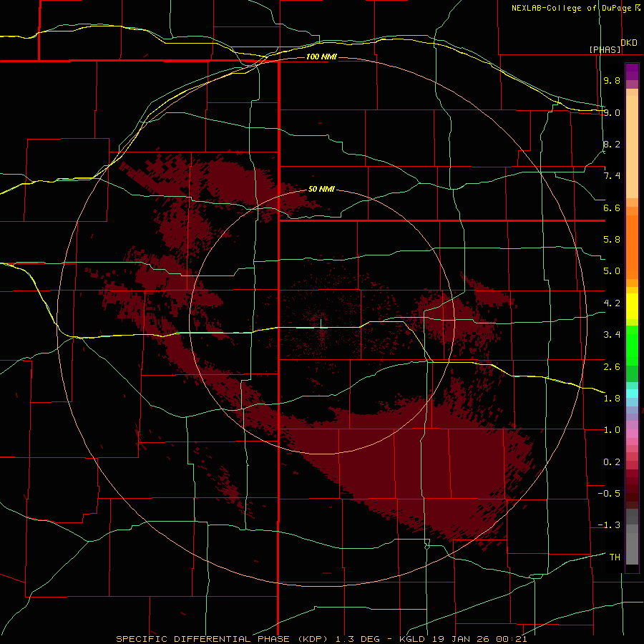The image size is (644, 644).
Task: Click the cyan segment of the color bar
Action: [x=632, y=394]
